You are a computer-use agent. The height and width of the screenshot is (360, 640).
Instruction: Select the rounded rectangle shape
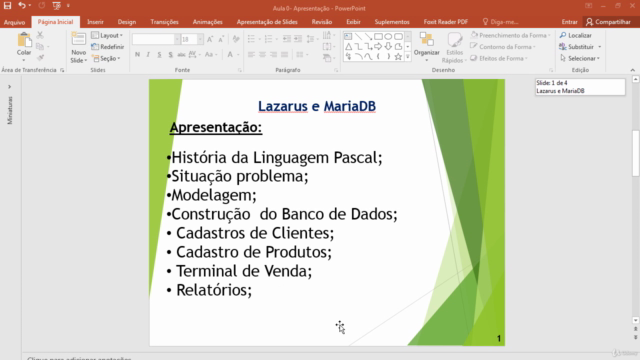point(398,36)
